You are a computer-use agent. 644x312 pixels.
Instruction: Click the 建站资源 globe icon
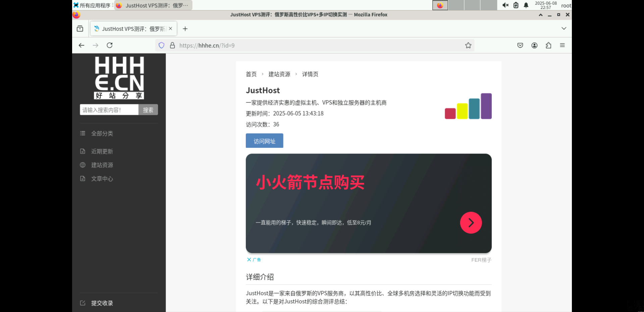click(83, 165)
